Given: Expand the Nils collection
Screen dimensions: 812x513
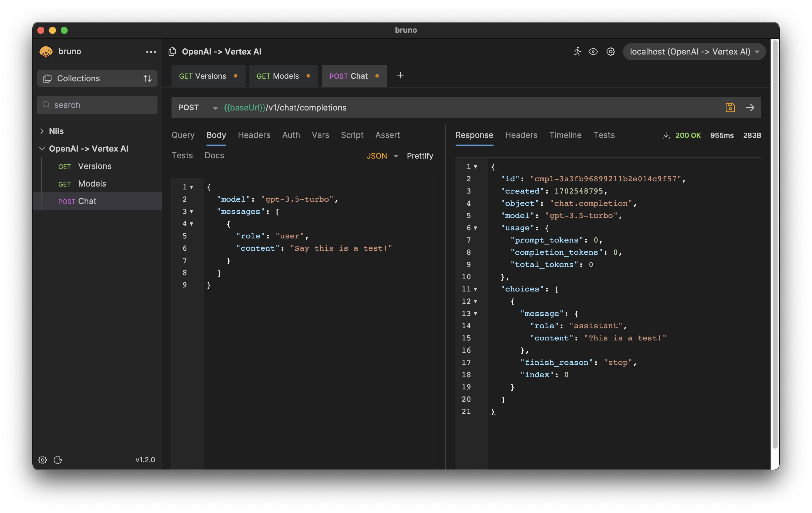Looking at the screenshot, I should click(42, 131).
